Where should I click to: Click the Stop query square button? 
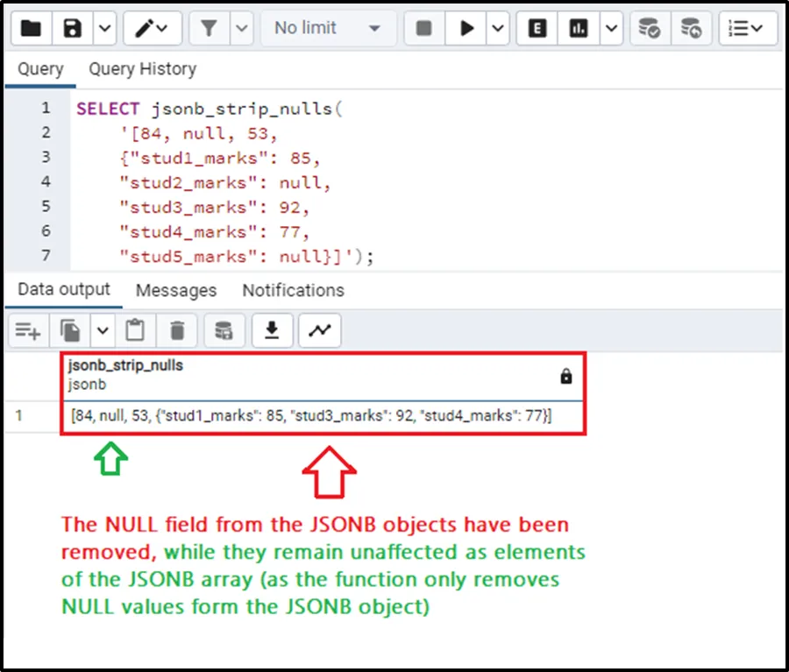424,29
